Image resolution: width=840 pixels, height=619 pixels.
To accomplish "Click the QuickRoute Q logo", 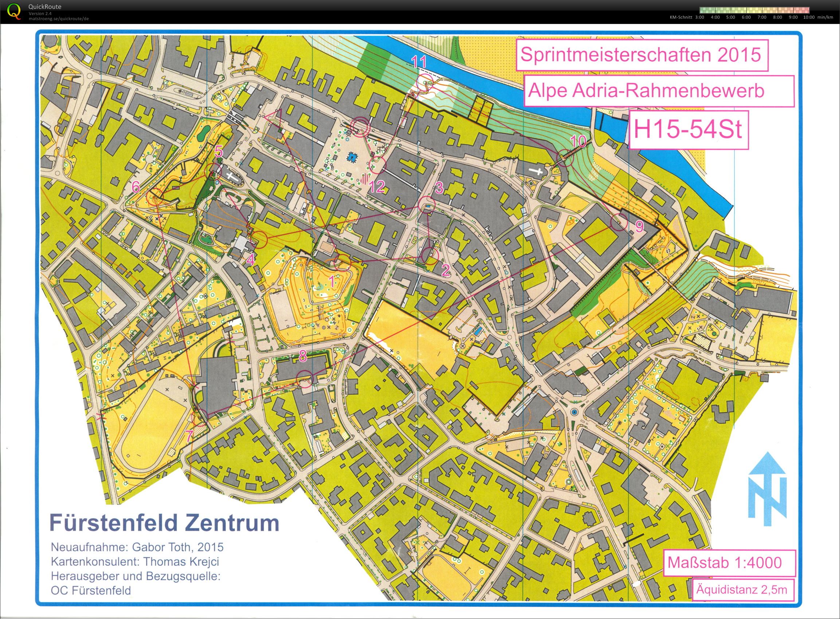I will click(x=14, y=11).
